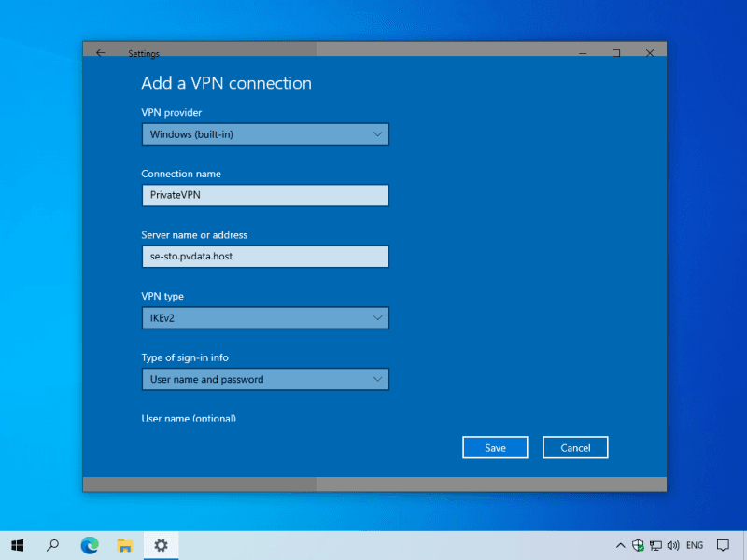Show hidden system tray icons

pos(620,545)
